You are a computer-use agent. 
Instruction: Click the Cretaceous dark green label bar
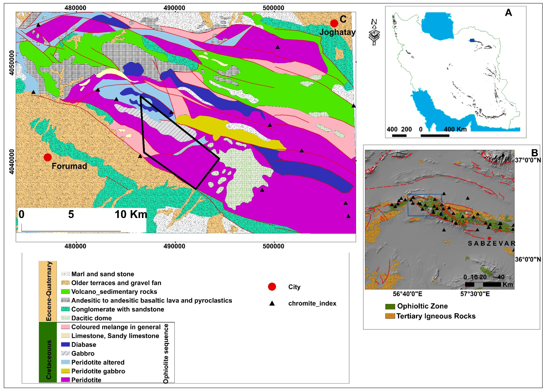click(x=48, y=352)
